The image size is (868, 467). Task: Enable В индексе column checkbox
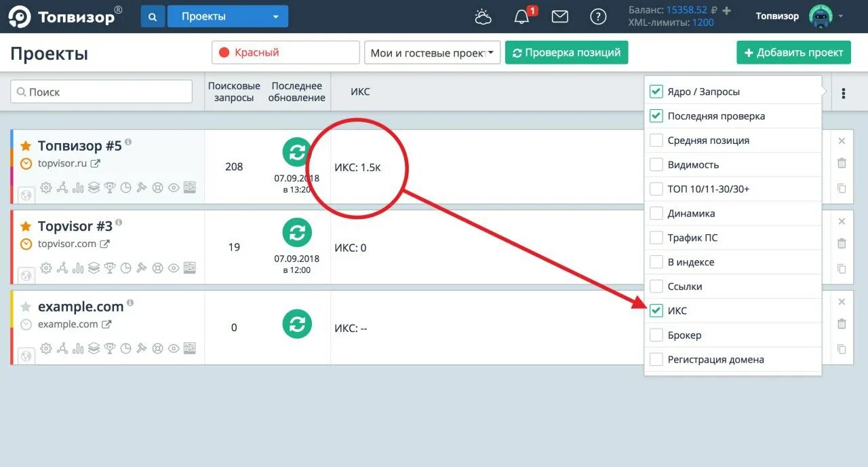pyautogui.click(x=656, y=262)
